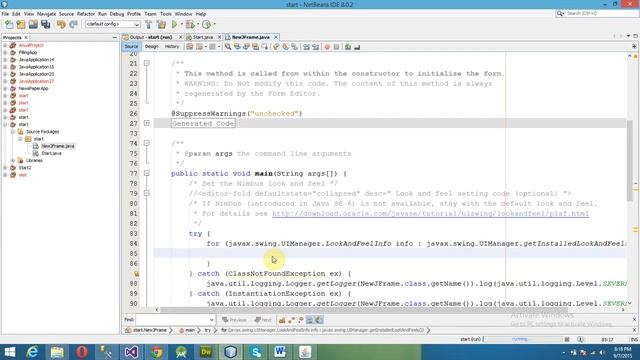Open Dreamweaver from the taskbar
This screenshot has height=360, width=640.
point(206,352)
